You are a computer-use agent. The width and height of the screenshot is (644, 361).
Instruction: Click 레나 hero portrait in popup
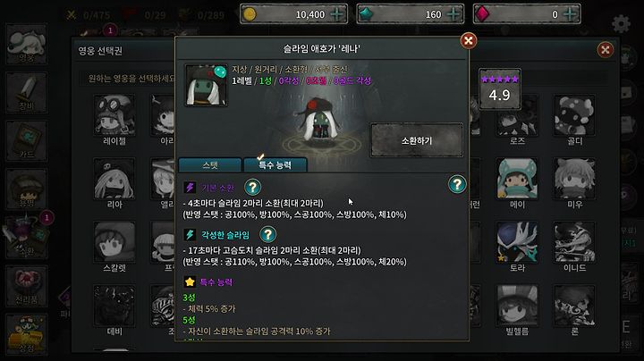pyautogui.click(x=206, y=85)
